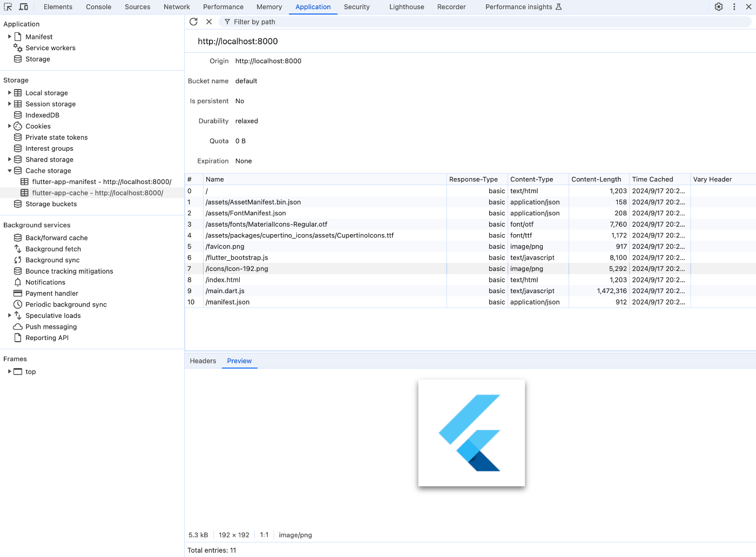Click the Periodic background sync clock icon
Screen dimensions: 756x557
click(x=18, y=304)
